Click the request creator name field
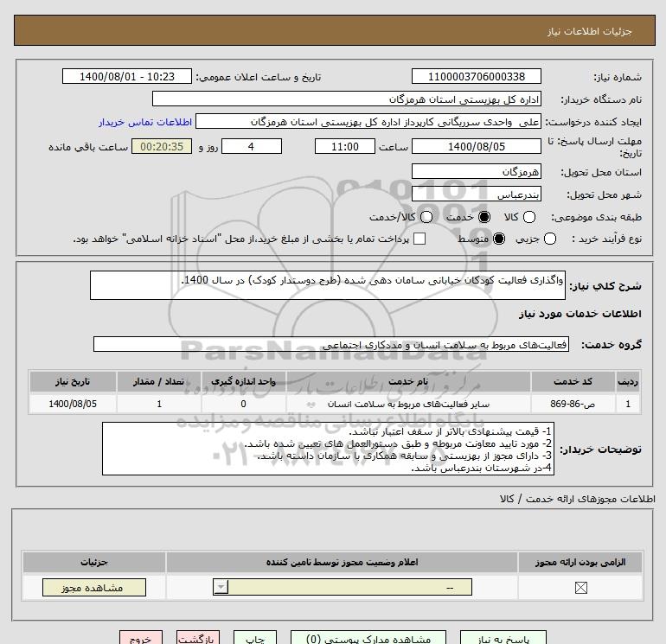 [368, 122]
